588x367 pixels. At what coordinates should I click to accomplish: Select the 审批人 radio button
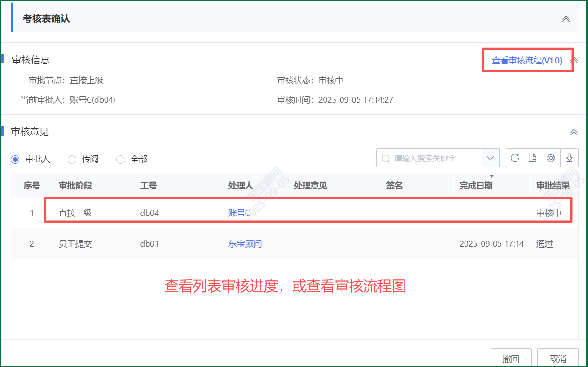15,160
